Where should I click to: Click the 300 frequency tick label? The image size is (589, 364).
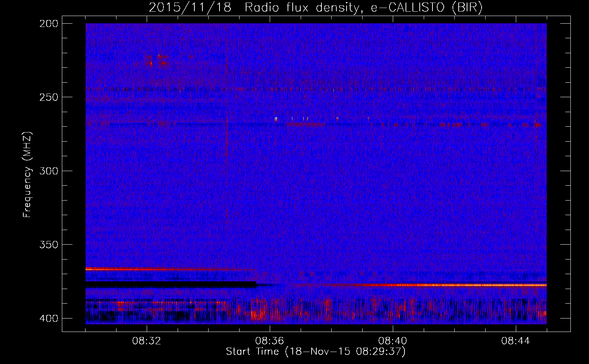pos(48,171)
